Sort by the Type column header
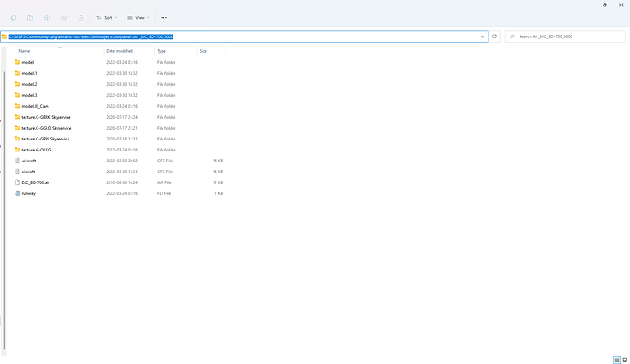The image size is (630, 364). (x=162, y=51)
